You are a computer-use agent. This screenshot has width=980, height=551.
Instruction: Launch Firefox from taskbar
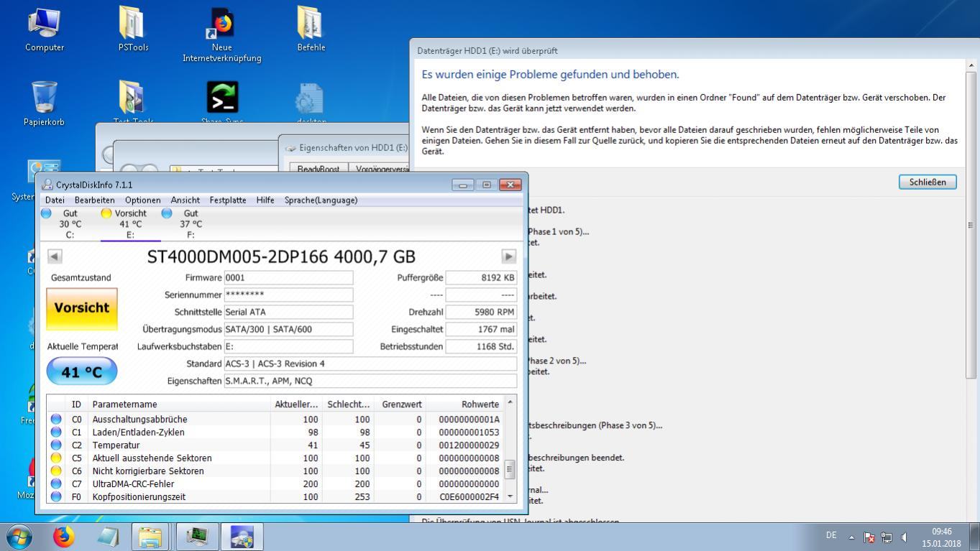click(63, 537)
